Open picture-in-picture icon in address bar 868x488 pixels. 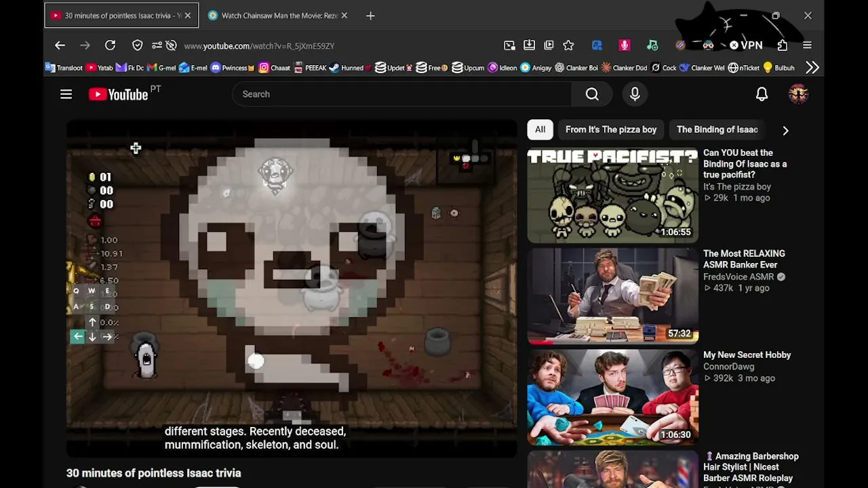(x=509, y=45)
